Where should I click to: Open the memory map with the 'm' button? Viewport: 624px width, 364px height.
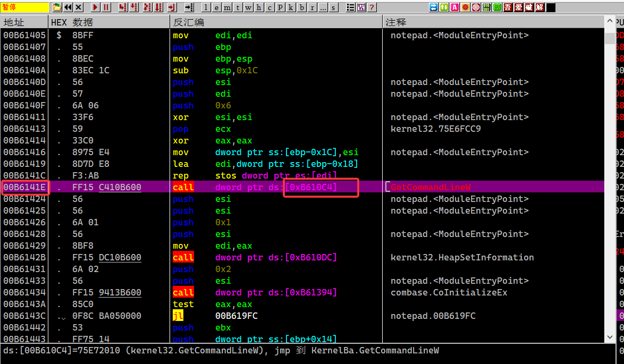[x=227, y=7]
